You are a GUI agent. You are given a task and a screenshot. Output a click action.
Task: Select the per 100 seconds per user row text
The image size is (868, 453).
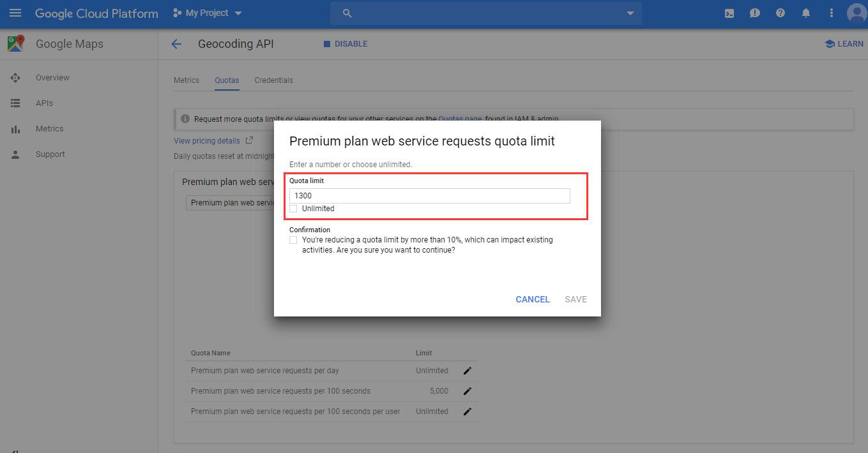(x=296, y=412)
